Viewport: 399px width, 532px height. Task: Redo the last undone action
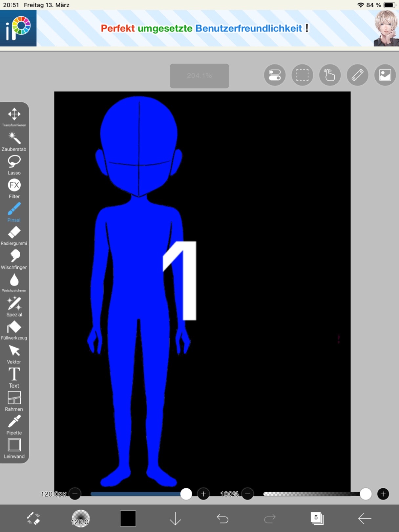pyautogui.click(x=270, y=519)
